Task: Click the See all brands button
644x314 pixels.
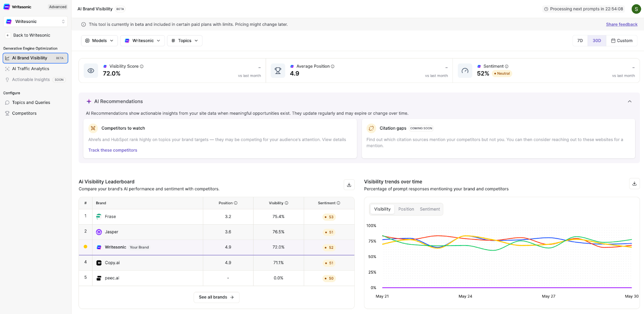Action: (x=217, y=297)
